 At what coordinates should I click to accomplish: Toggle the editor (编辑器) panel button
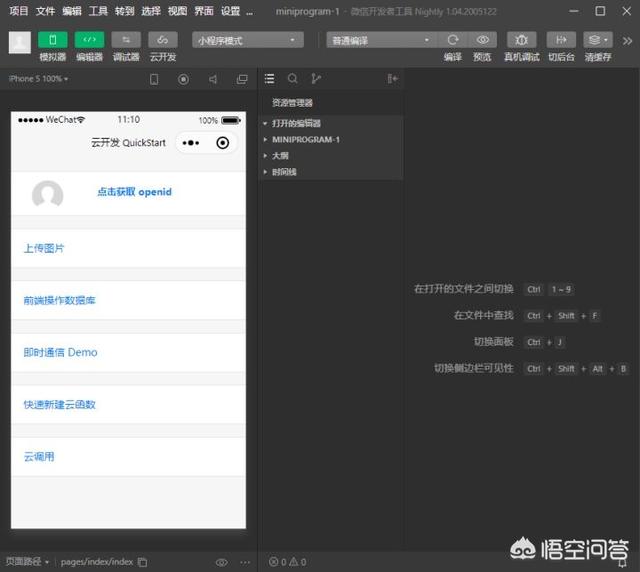(x=89, y=40)
